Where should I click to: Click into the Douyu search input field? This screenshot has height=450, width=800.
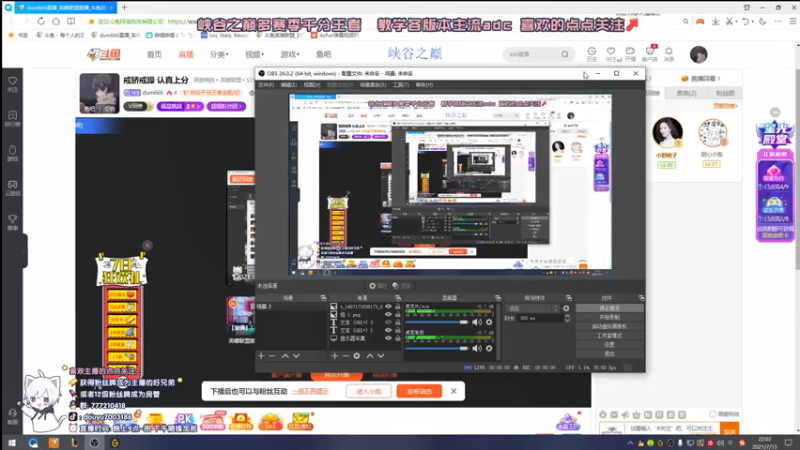coord(532,54)
